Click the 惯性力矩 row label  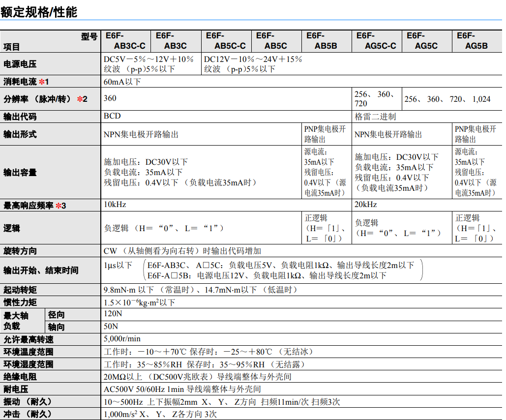(x=20, y=302)
